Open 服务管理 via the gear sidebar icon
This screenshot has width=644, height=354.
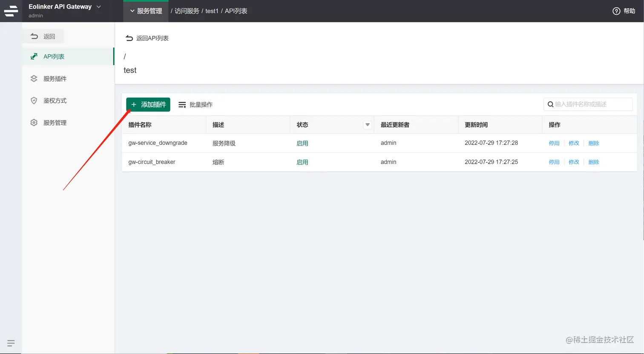point(34,122)
